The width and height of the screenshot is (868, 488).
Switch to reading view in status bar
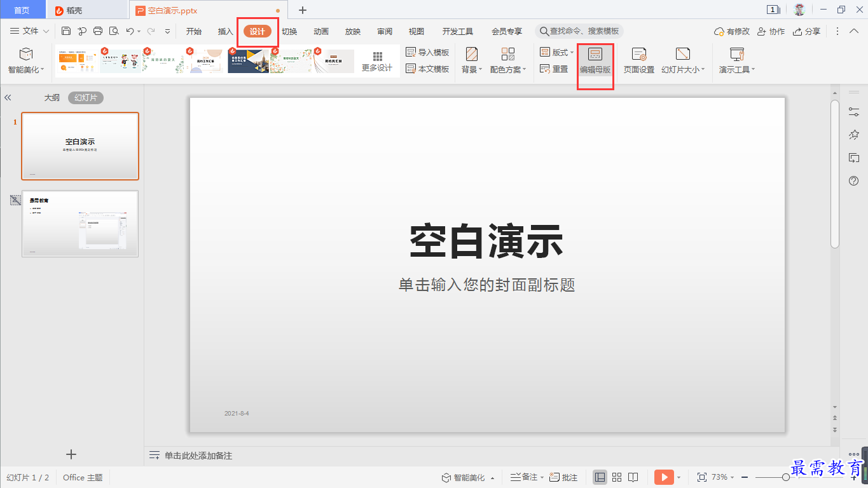coord(633,477)
